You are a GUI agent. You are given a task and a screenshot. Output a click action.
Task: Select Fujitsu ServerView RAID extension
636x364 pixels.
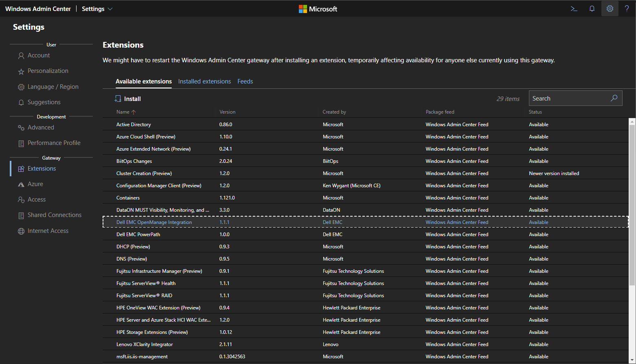click(366, 295)
